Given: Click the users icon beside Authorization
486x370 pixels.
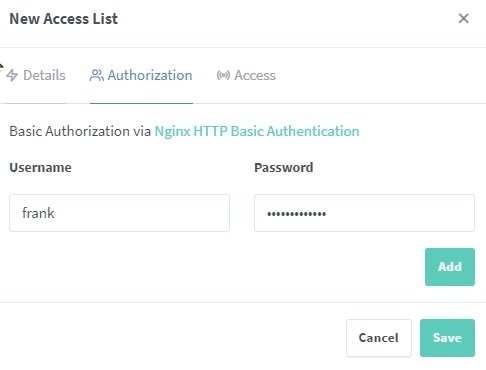Looking at the screenshot, I should point(97,75).
